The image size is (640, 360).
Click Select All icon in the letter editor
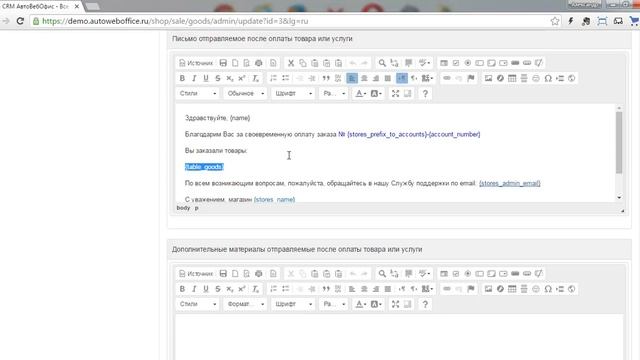coord(408,63)
